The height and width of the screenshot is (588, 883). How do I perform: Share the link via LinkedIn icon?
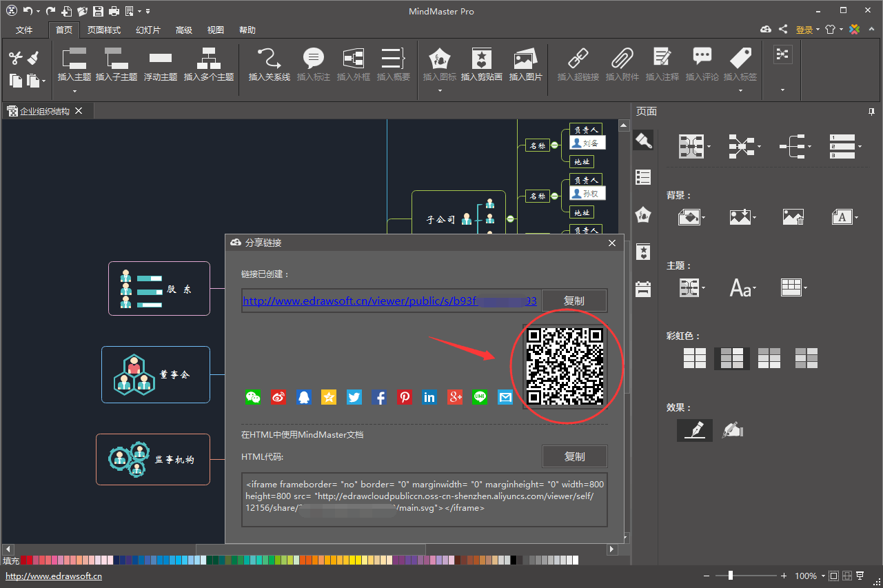tap(429, 397)
